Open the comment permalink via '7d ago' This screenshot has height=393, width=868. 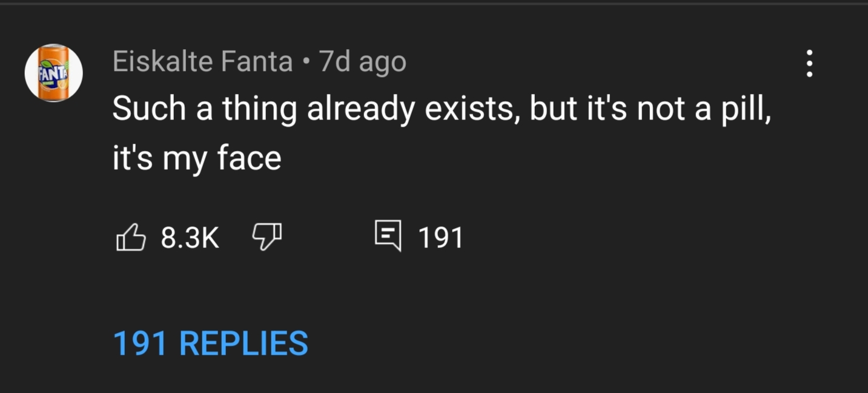pos(362,62)
